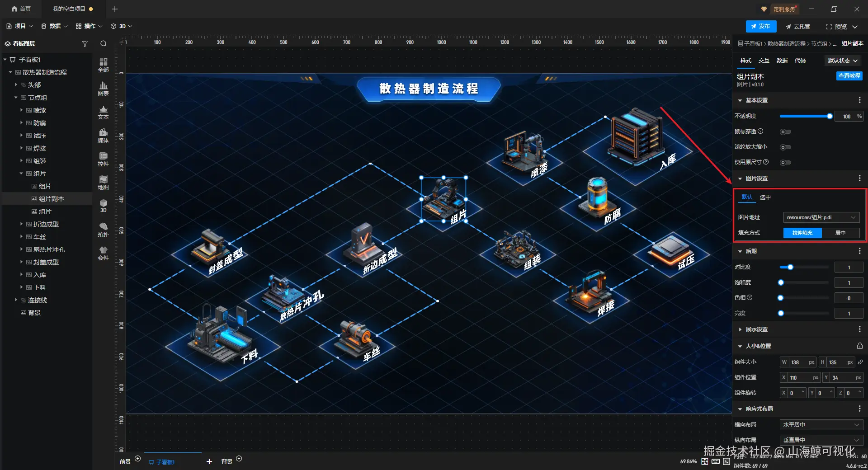Open the 控件 controls category
This screenshot has width=868, height=470.
(104, 159)
